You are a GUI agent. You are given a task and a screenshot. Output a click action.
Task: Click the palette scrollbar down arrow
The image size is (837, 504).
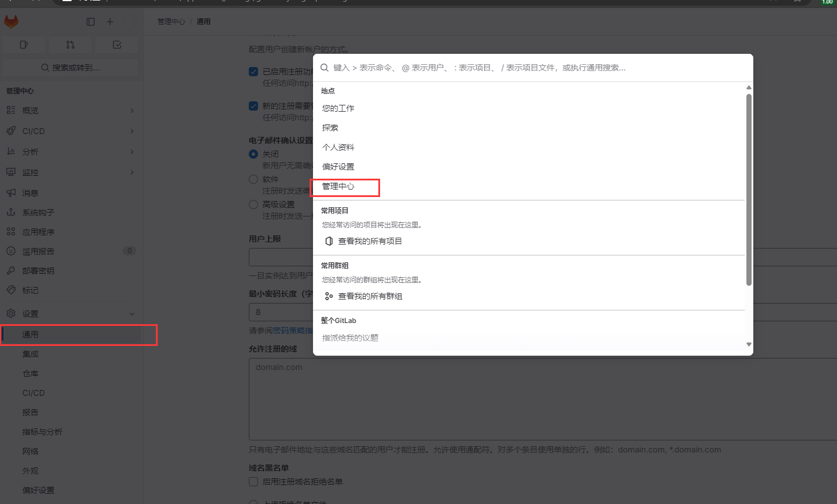click(749, 345)
